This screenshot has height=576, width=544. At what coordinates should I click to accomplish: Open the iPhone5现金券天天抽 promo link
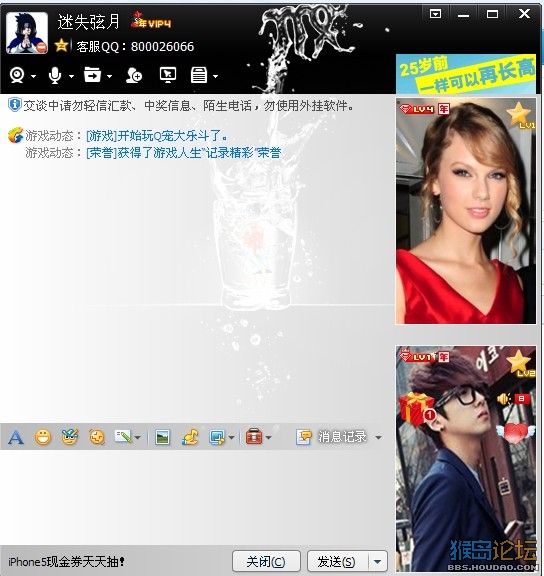coord(66,562)
